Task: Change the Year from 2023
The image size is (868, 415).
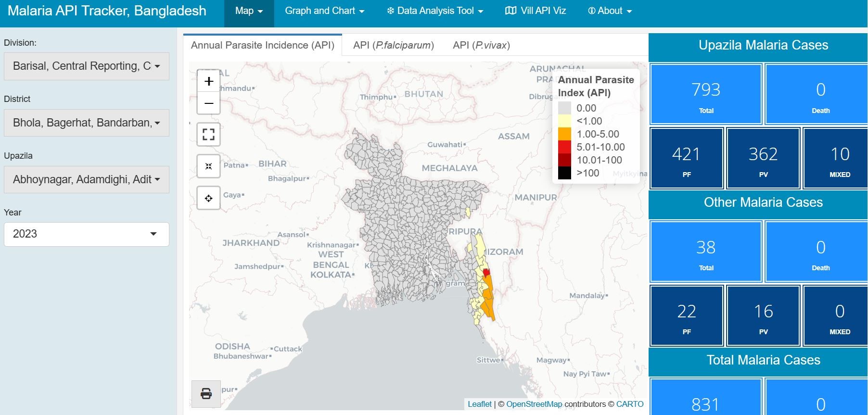Action: 87,234
